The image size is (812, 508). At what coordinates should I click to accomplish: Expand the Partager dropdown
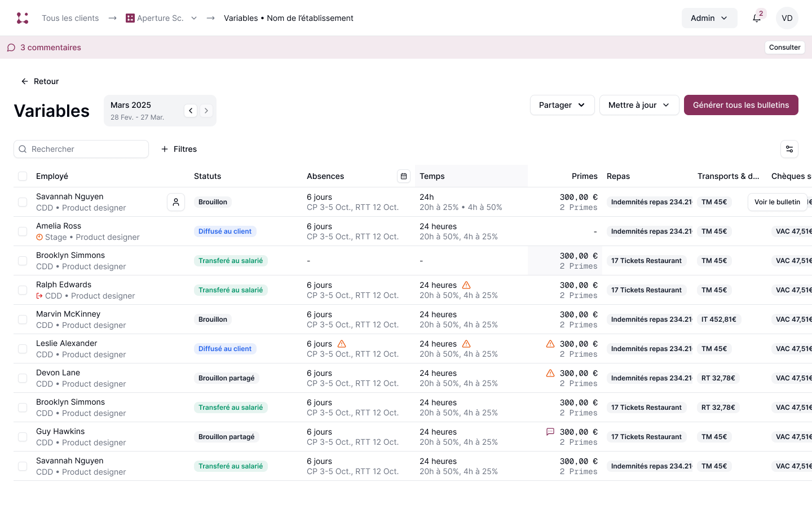pyautogui.click(x=562, y=105)
